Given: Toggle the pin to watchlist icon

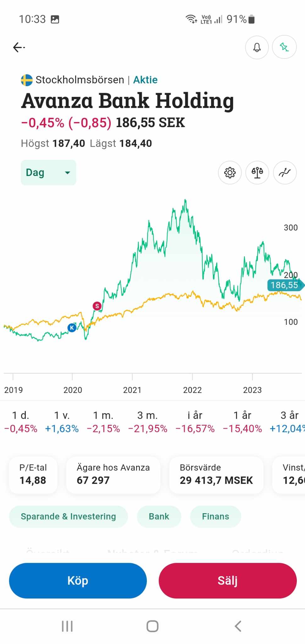Looking at the screenshot, I should click(x=284, y=47).
